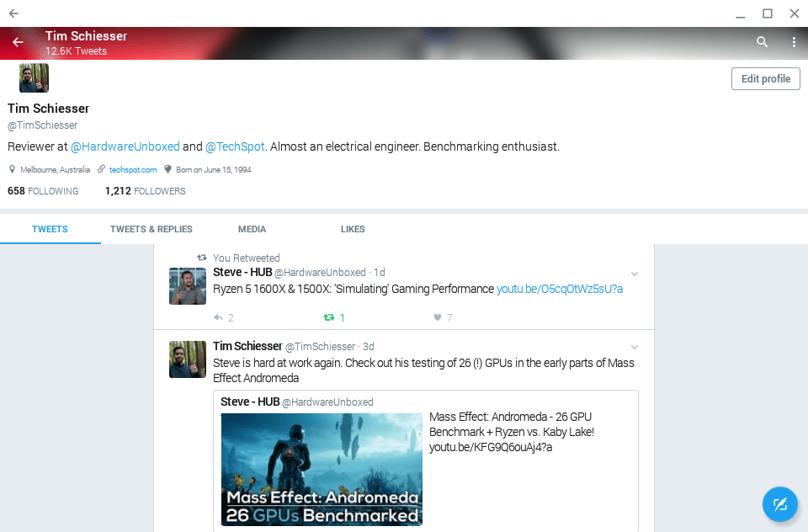Expand options chevron on Steve - HUB tweet

pos(635,274)
